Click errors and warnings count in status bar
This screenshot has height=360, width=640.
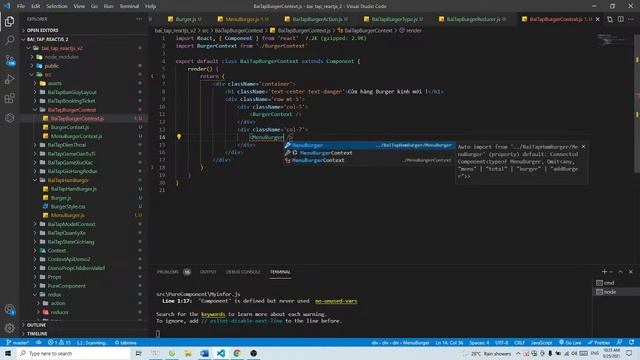pos(60,342)
